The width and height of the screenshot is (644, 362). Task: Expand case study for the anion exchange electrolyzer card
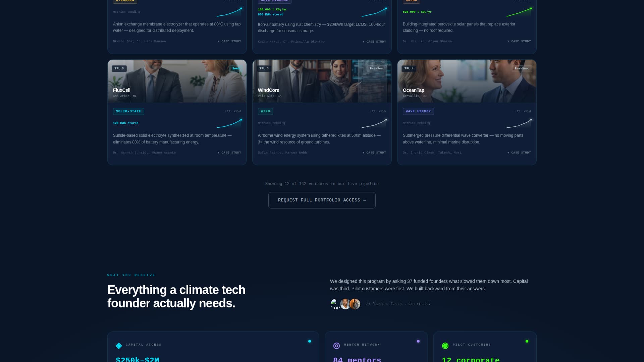click(x=229, y=41)
